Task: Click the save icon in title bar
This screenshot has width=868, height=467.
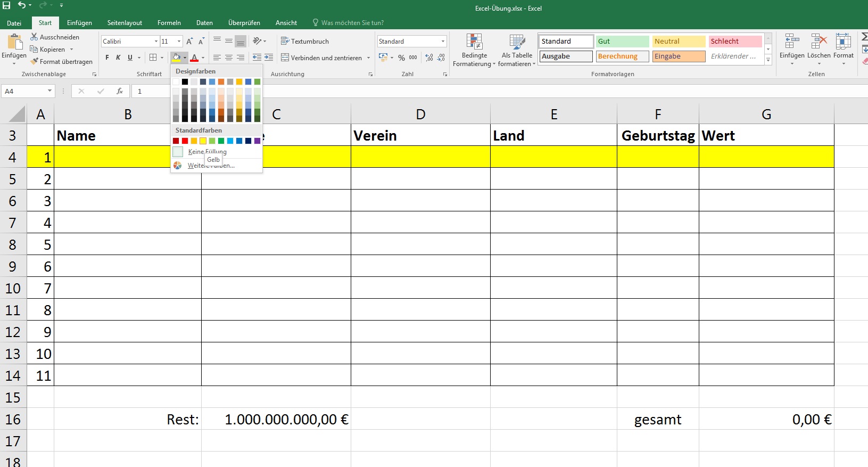Action: pos(7,5)
